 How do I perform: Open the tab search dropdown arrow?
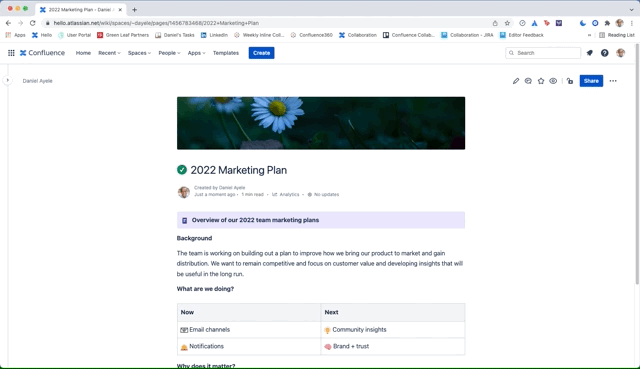(631, 9)
